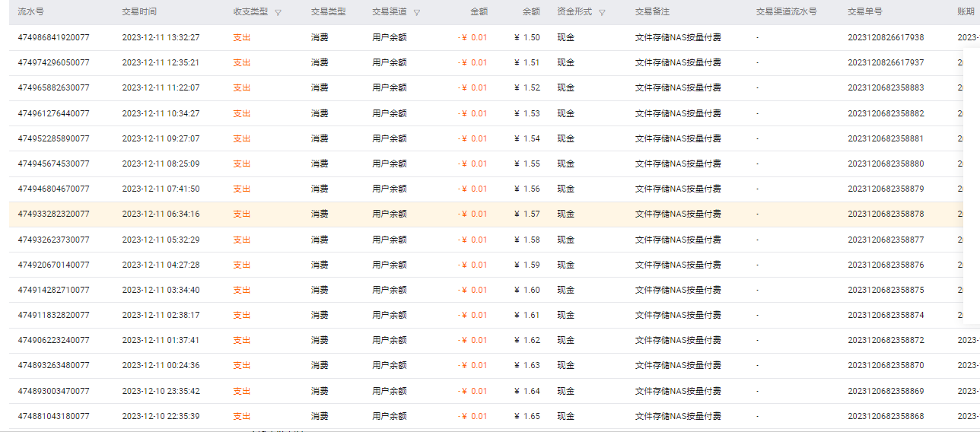Viewport: 980px width, 432px height.
Task: Select serial number 474914282710077
Action: [53, 291]
